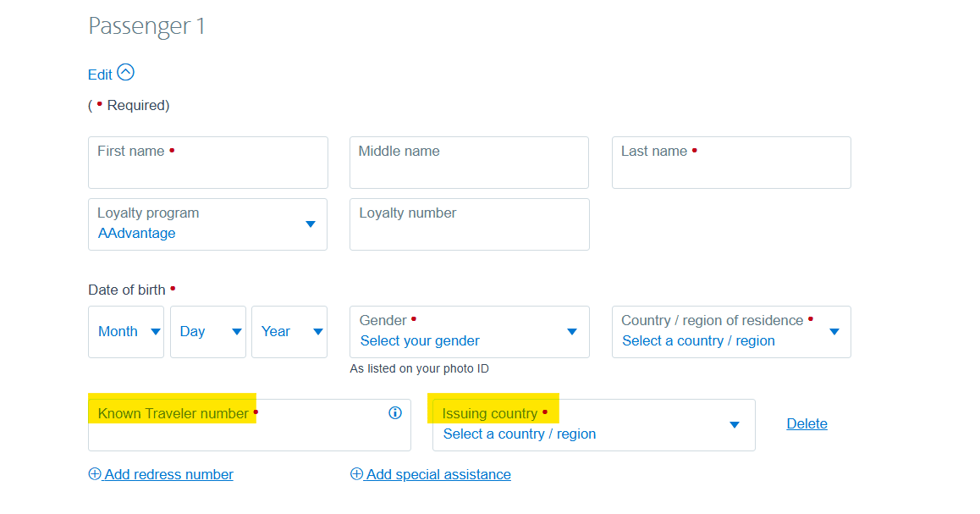
Task: Click the Known Traveler number field
Action: point(237,434)
